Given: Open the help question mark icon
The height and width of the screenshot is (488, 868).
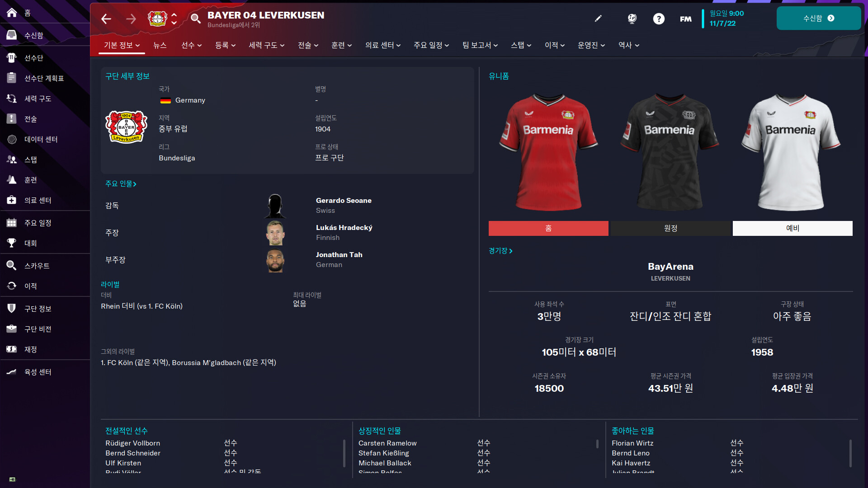Looking at the screenshot, I should pyautogui.click(x=659, y=19).
